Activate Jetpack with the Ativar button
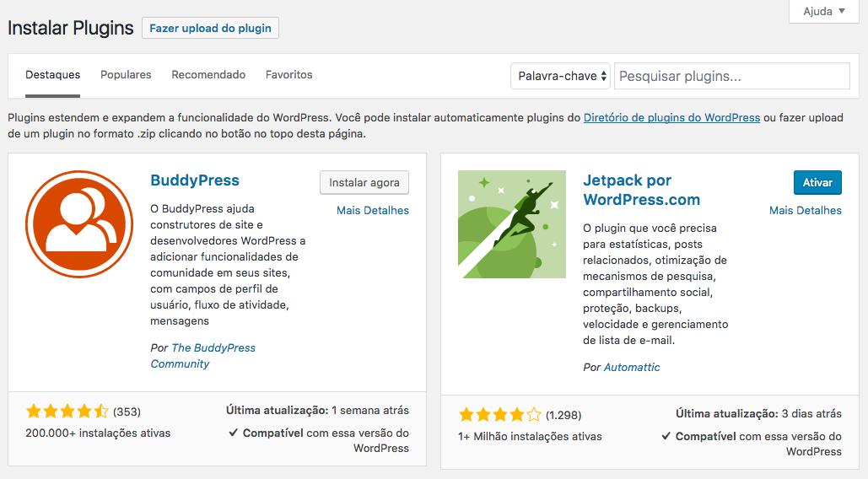The width and height of the screenshot is (868, 479). click(x=817, y=182)
